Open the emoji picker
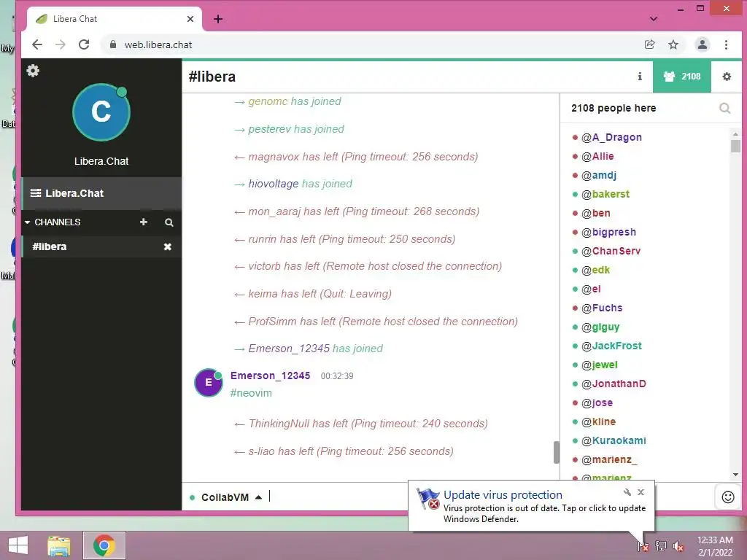Image resolution: width=747 pixels, height=560 pixels. 728,497
